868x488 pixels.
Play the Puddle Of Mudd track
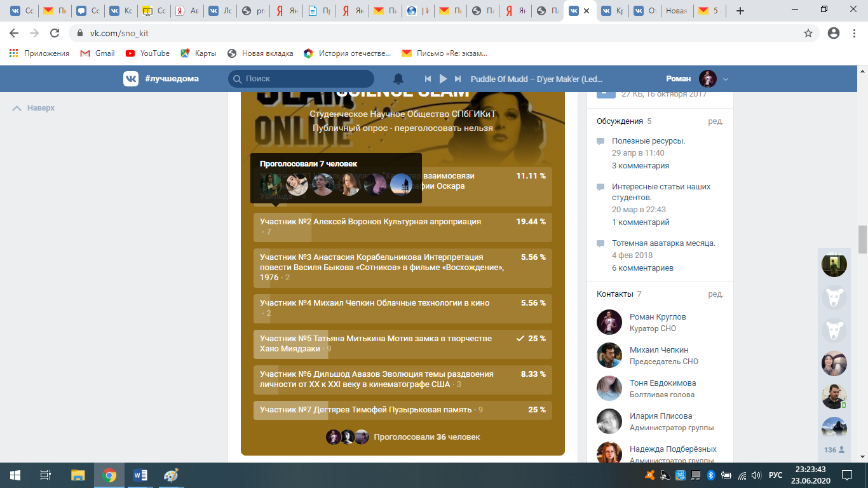pyautogui.click(x=444, y=79)
